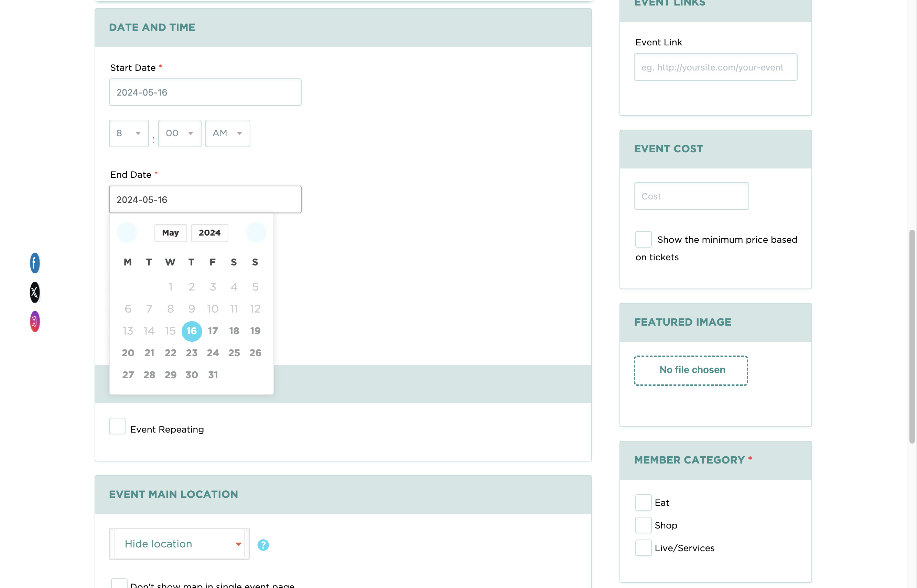
Task: Open the 2024 year selector in calendar
Action: (x=210, y=233)
